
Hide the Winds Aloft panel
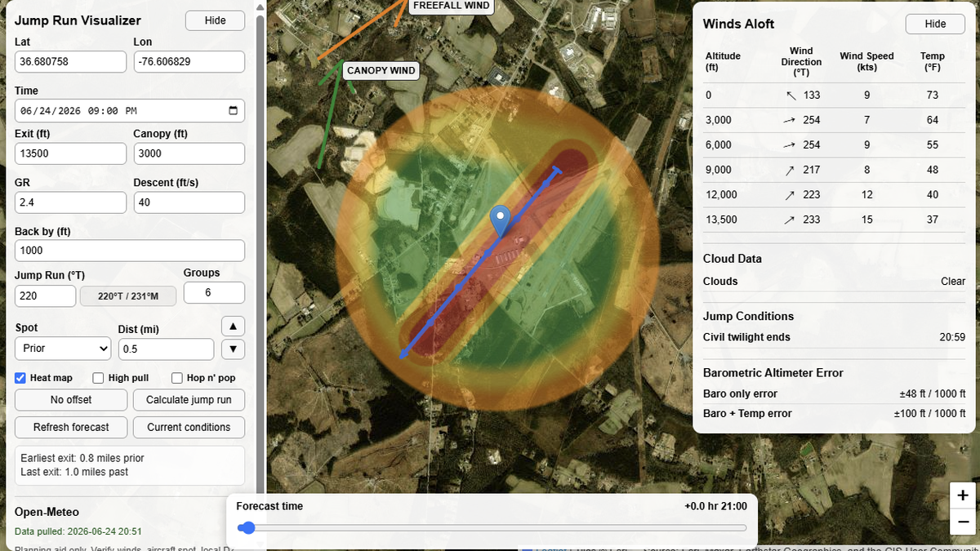click(x=935, y=24)
